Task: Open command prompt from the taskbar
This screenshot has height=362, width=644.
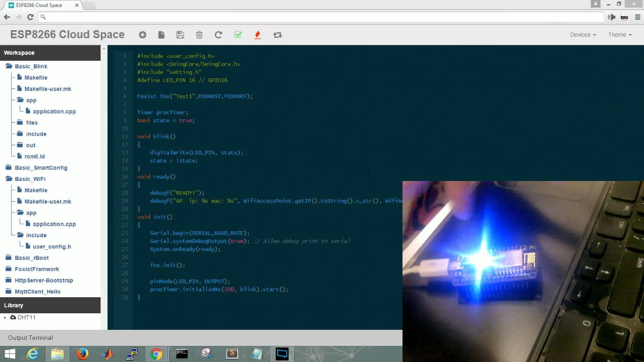Action: click(x=182, y=354)
